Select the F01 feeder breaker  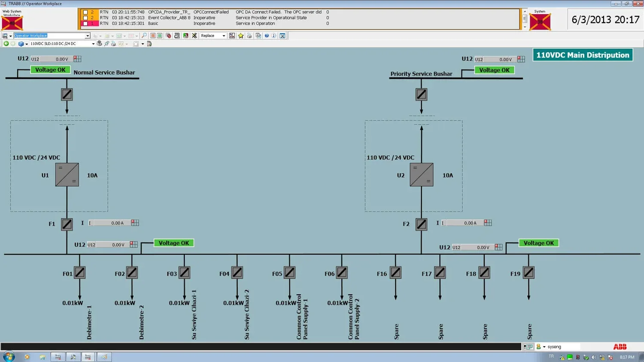coord(80,273)
